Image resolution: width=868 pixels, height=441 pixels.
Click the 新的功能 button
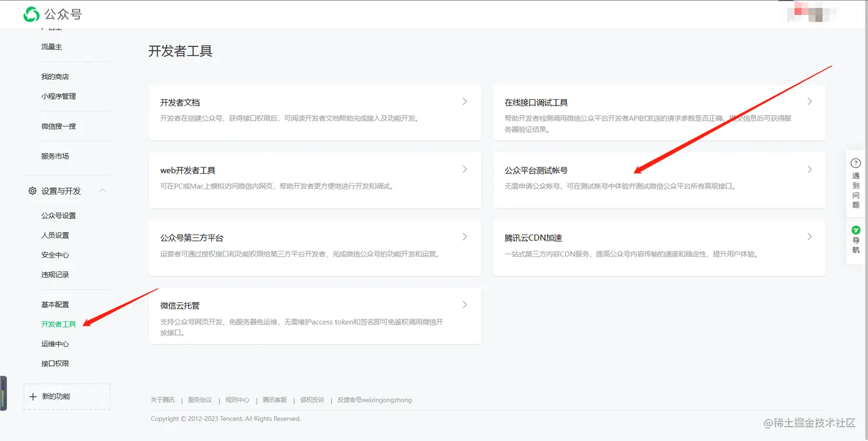67,396
